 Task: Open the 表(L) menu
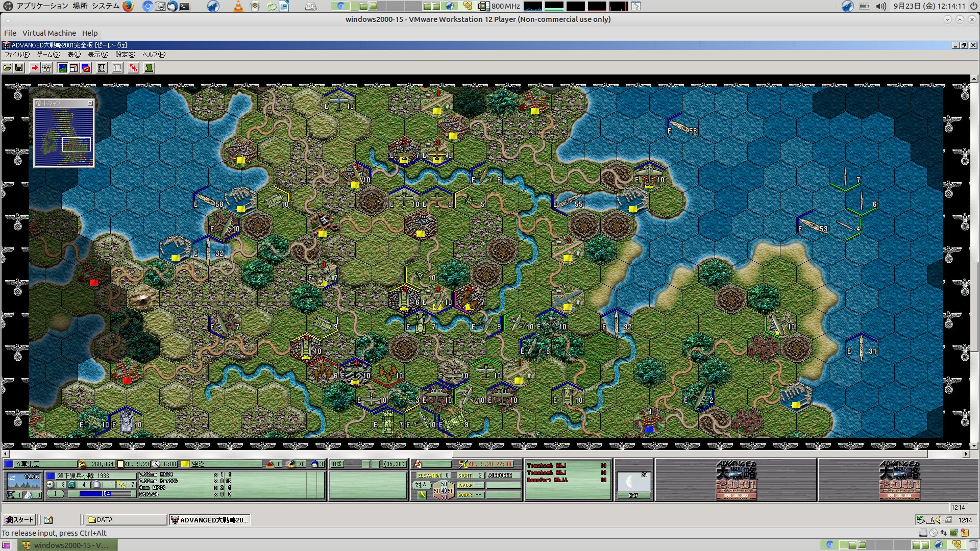coord(74,55)
